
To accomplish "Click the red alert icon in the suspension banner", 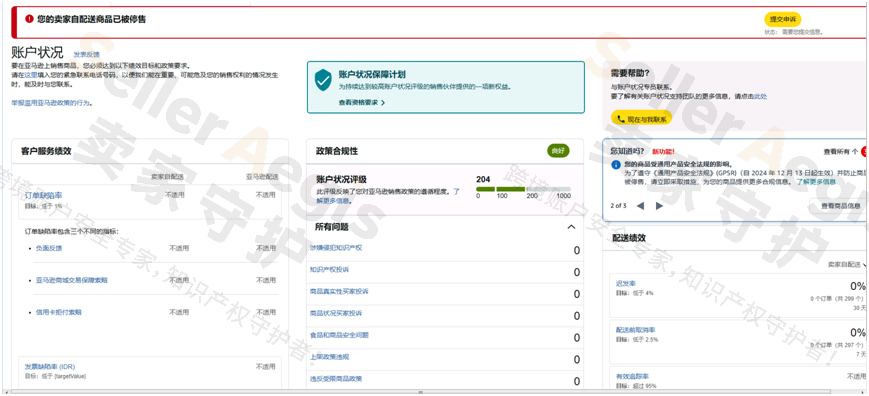I will (29, 19).
